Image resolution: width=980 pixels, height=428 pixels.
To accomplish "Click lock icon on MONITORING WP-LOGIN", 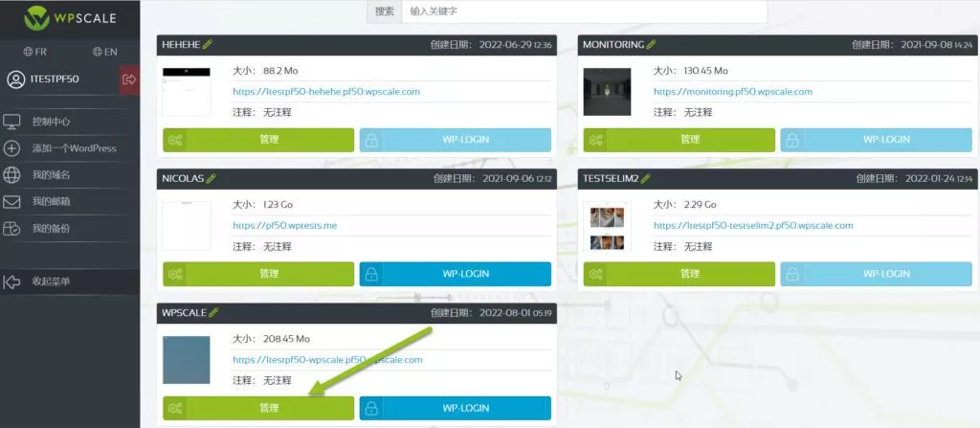I will point(792,140).
